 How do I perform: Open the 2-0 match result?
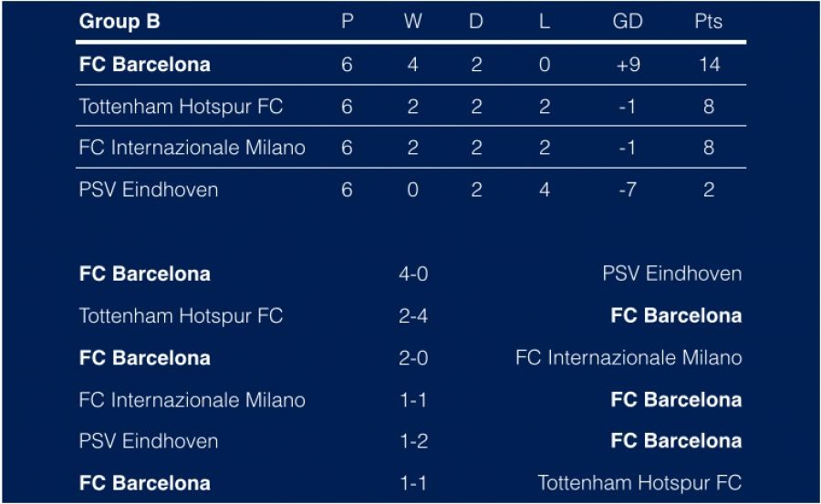pyautogui.click(x=413, y=358)
